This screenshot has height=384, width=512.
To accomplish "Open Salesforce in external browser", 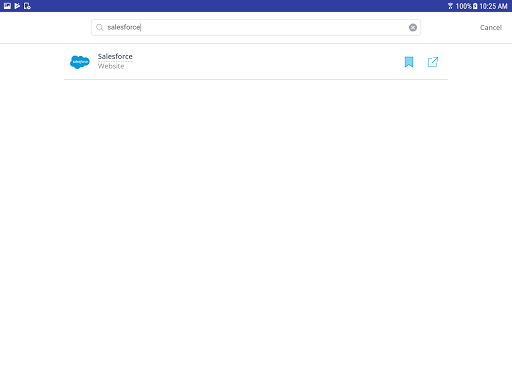I will click(433, 62).
